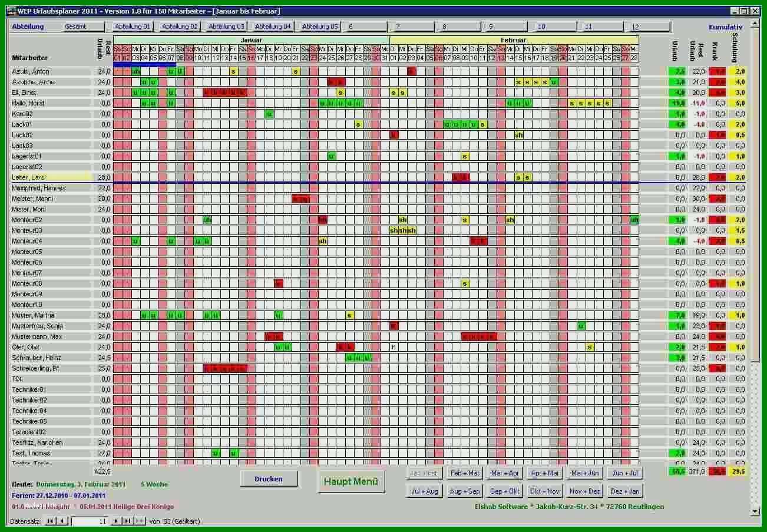Click the Januar month header
Screen dimensions: 767x532
pyautogui.click(x=251, y=40)
